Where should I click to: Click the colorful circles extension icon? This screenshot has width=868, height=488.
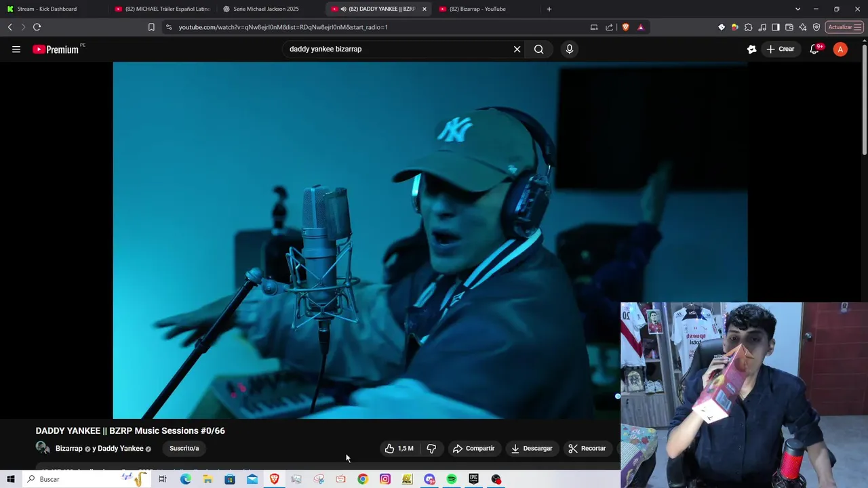tap(735, 27)
